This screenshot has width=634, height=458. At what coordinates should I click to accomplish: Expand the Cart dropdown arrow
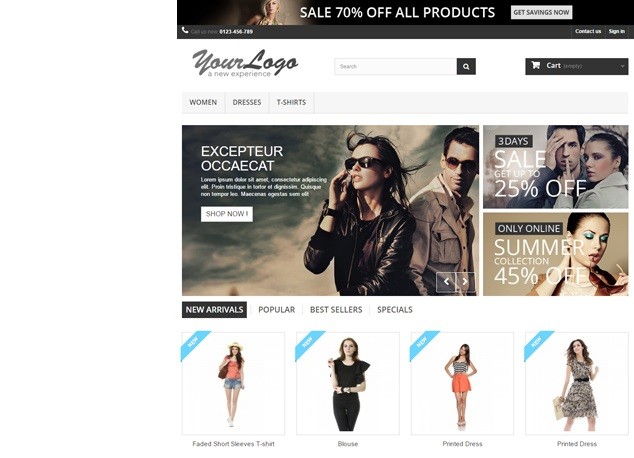pos(622,66)
